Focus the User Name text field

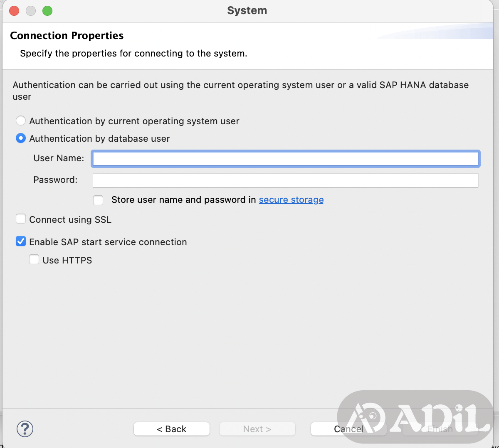[x=285, y=159]
